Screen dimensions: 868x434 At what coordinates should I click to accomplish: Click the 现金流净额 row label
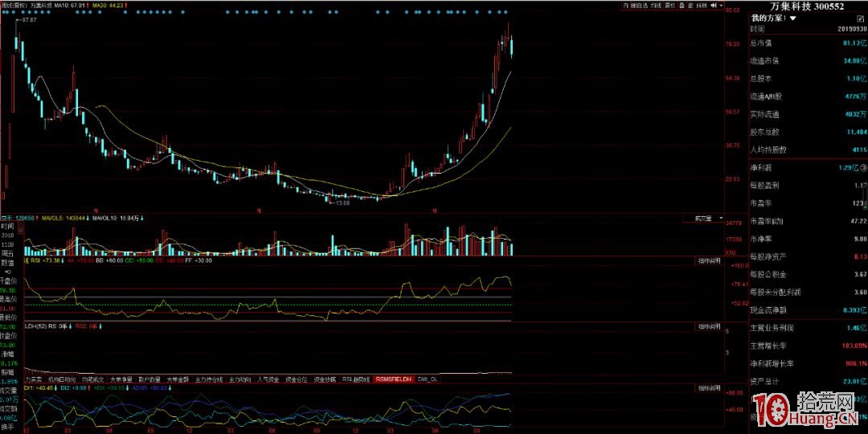[768, 310]
